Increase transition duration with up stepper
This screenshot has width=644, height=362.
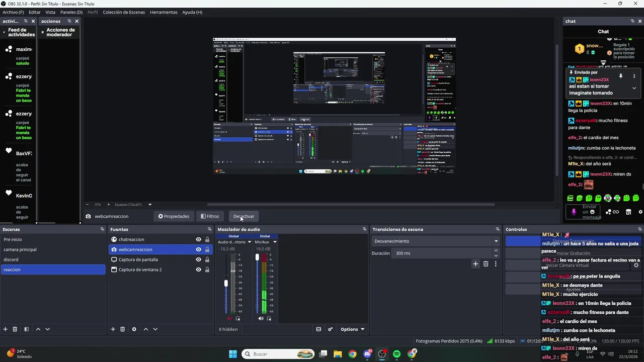tap(496, 250)
